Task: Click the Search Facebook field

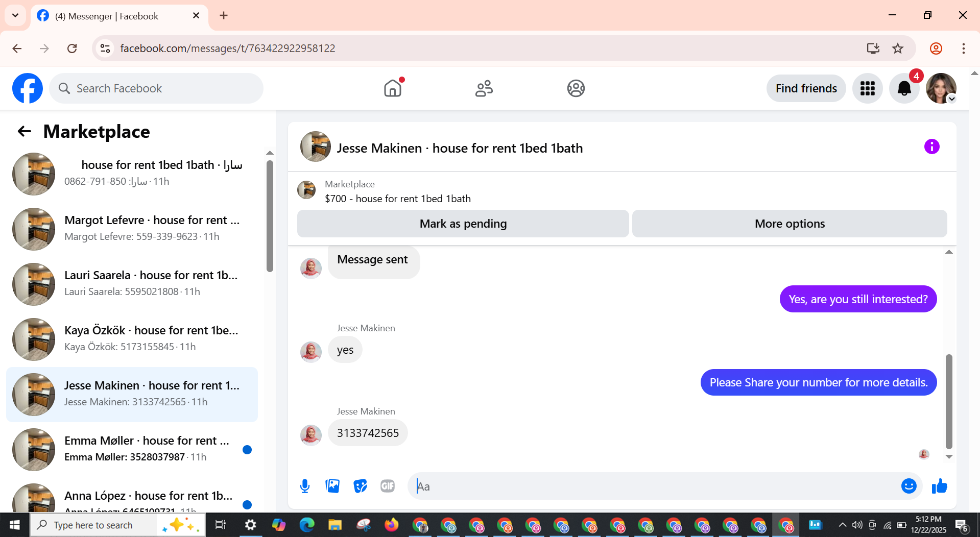Action: [156, 88]
